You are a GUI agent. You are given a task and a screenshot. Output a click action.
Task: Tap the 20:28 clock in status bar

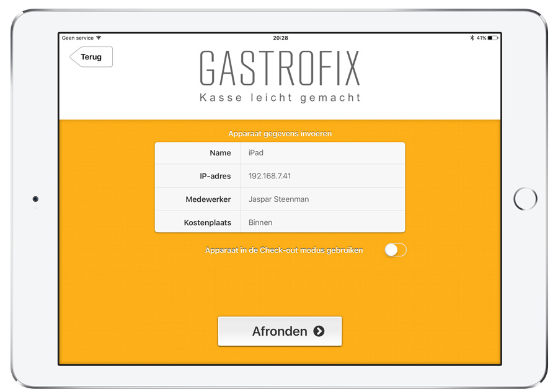280,38
